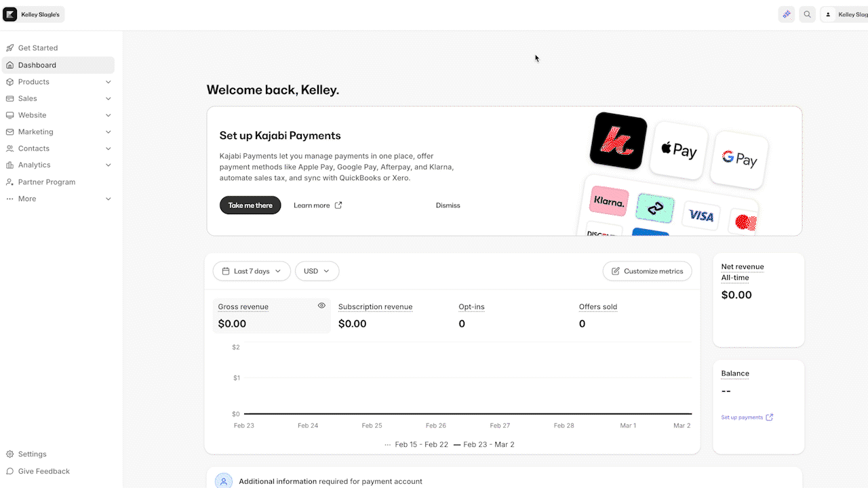Expand the Marketing submenu chevron
This screenshot has height=488, width=868.
coord(108,132)
